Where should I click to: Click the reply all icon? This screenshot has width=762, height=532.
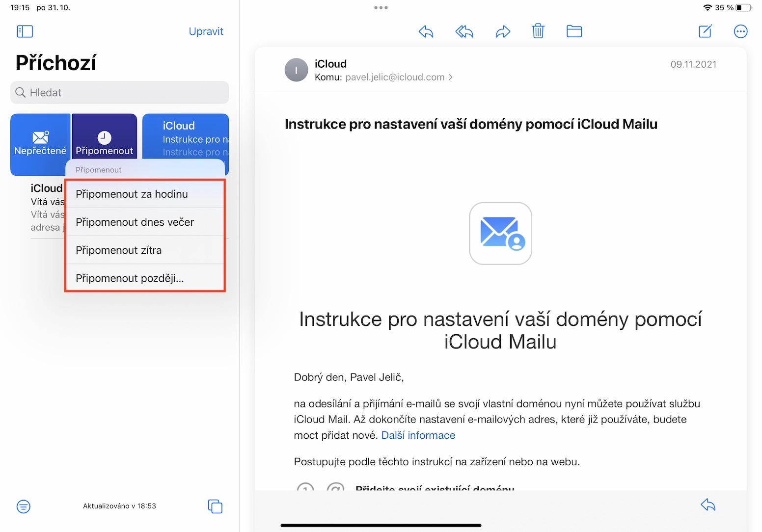[464, 32]
